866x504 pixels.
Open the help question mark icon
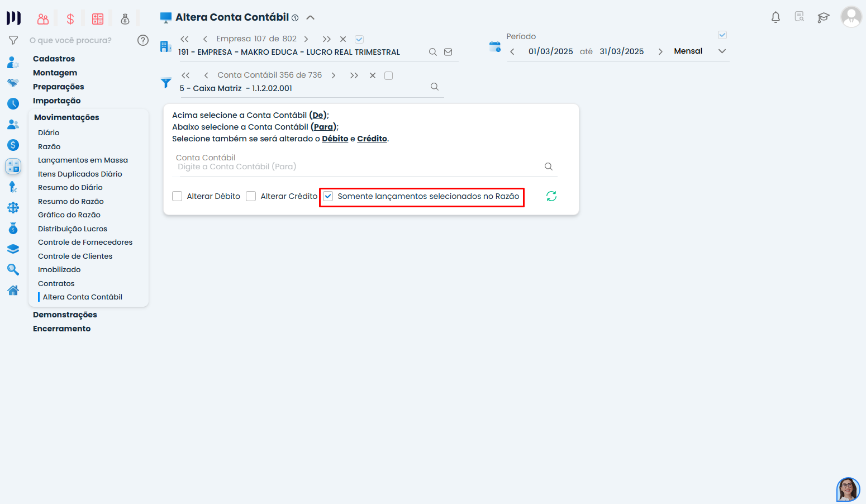coord(143,40)
